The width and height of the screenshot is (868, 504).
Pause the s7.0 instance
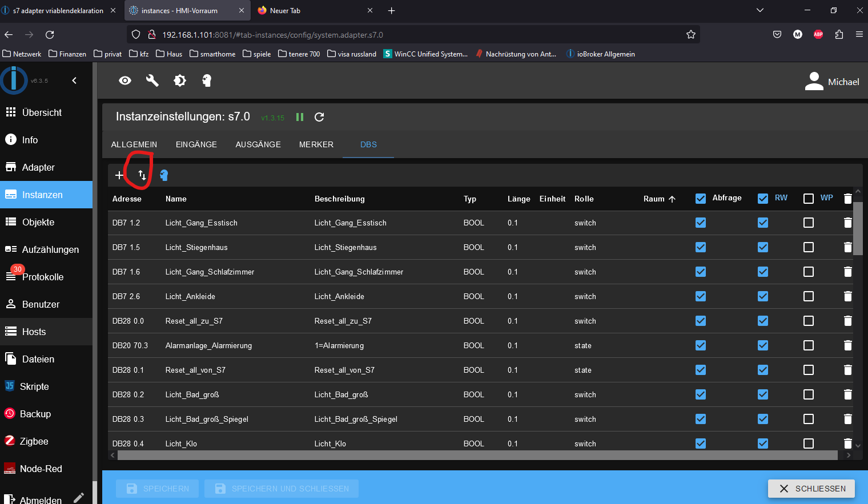[300, 117]
